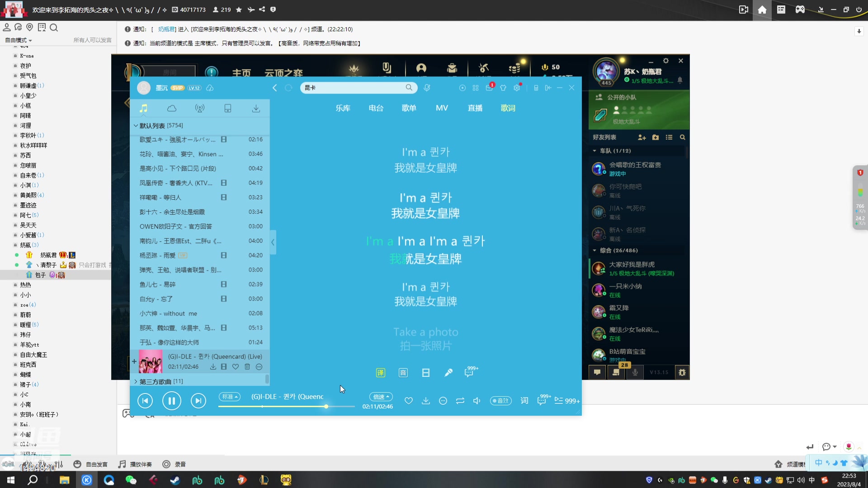Expand the 第三方歌曲 list
This screenshot has height=488, width=868.
click(136, 382)
